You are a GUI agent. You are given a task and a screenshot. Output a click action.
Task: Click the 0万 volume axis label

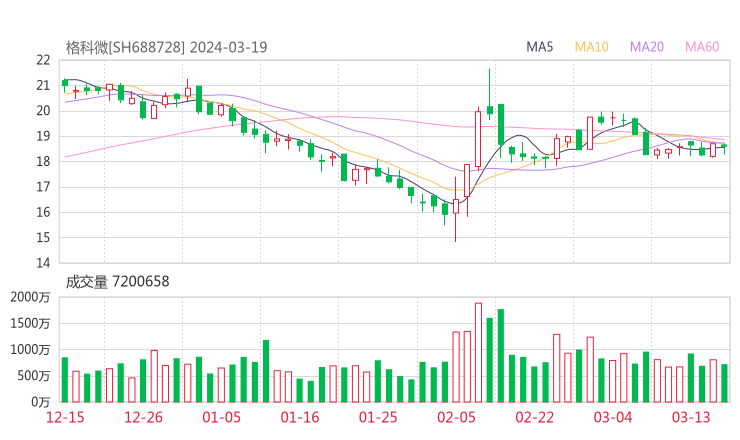coord(41,402)
